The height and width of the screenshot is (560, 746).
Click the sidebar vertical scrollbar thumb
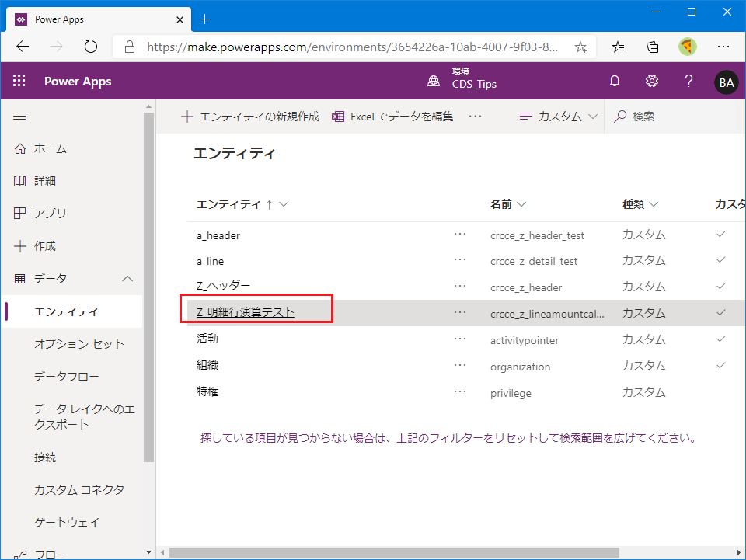pos(149,287)
